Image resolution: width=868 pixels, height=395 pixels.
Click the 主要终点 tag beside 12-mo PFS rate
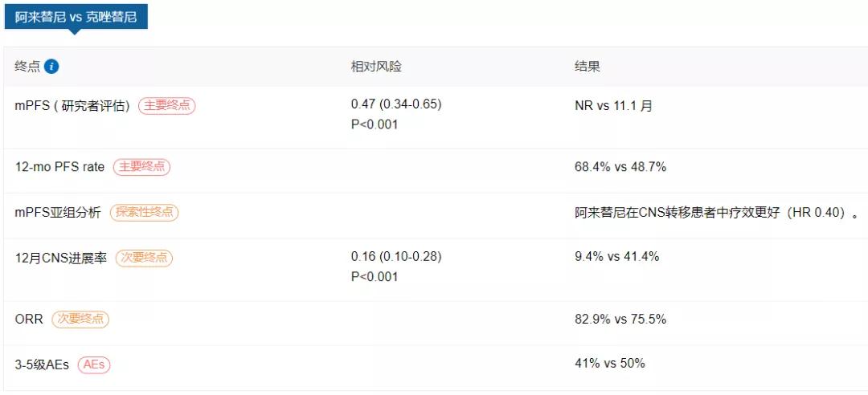[141, 167]
